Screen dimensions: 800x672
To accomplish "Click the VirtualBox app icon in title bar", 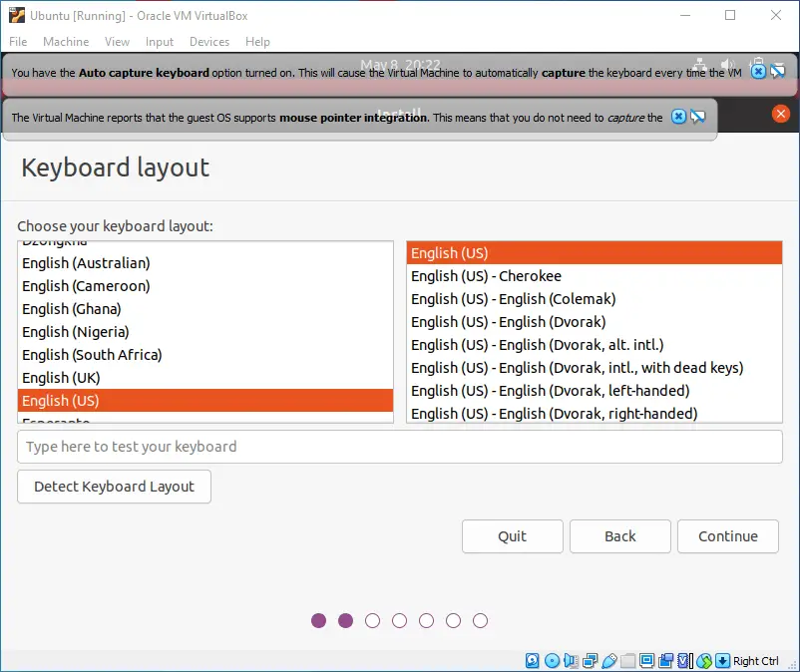I will point(16,15).
